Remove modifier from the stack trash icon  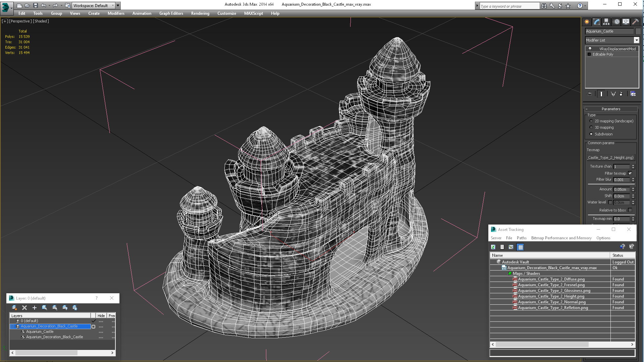click(x=621, y=94)
